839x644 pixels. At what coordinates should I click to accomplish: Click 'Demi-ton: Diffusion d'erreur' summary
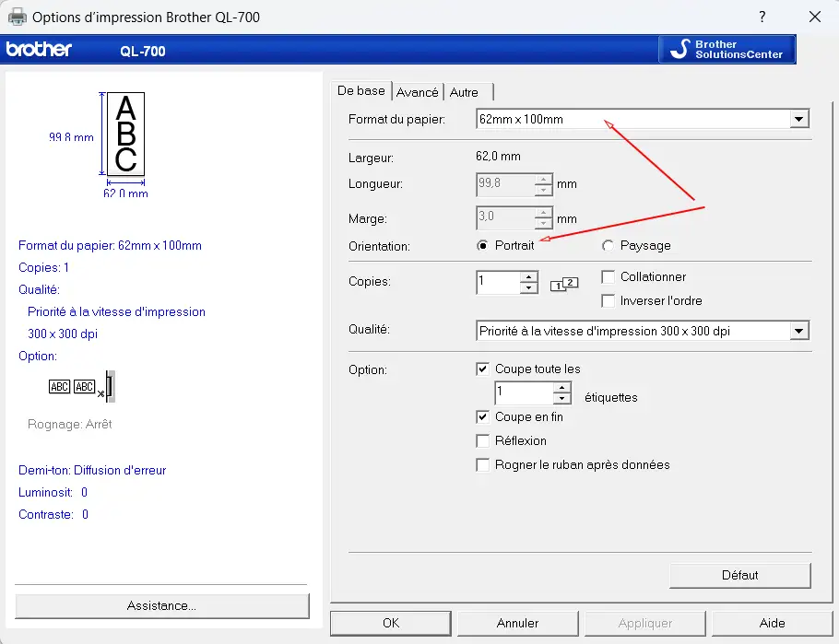coord(92,470)
